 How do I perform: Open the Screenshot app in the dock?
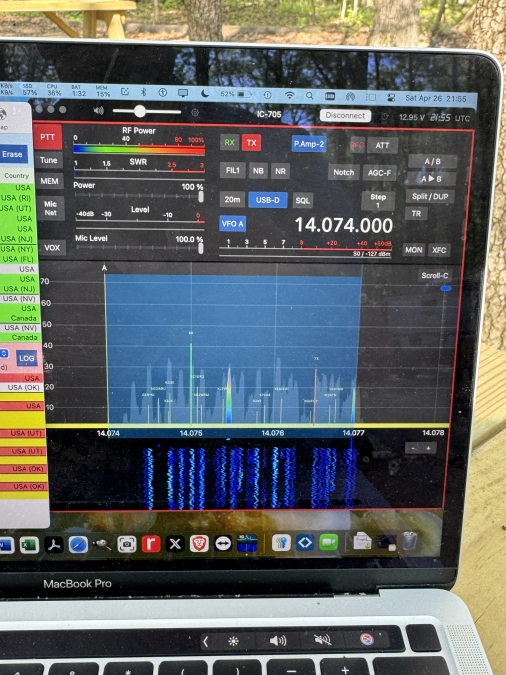point(127,545)
